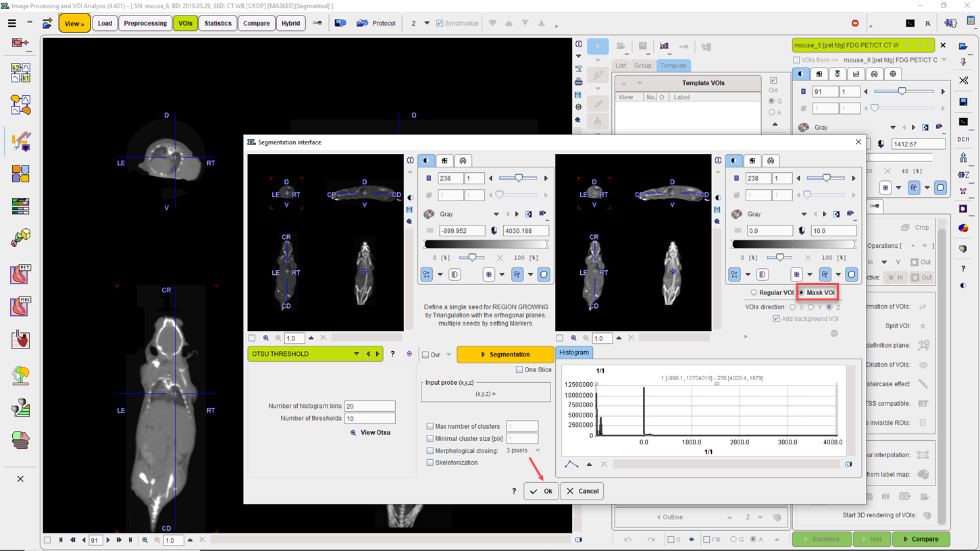Click the DCM icon in the right sidebar
The height and width of the screenshot is (551, 980).
(964, 139)
